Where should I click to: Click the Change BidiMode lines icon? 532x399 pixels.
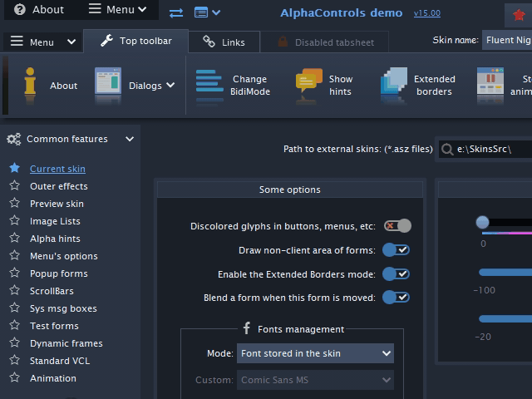click(x=209, y=81)
